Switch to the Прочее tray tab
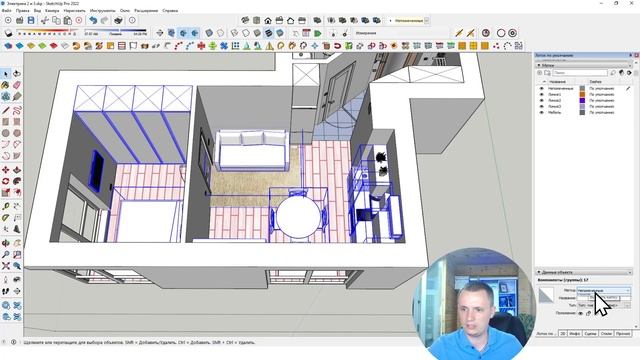This screenshot has width=640, height=360. pos(623,334)
